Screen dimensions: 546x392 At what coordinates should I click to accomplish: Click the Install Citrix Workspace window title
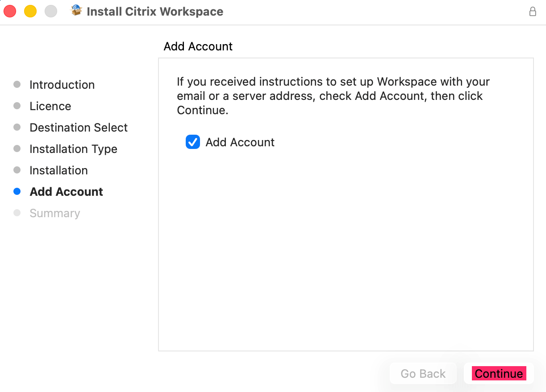click(x=155, y=12)
